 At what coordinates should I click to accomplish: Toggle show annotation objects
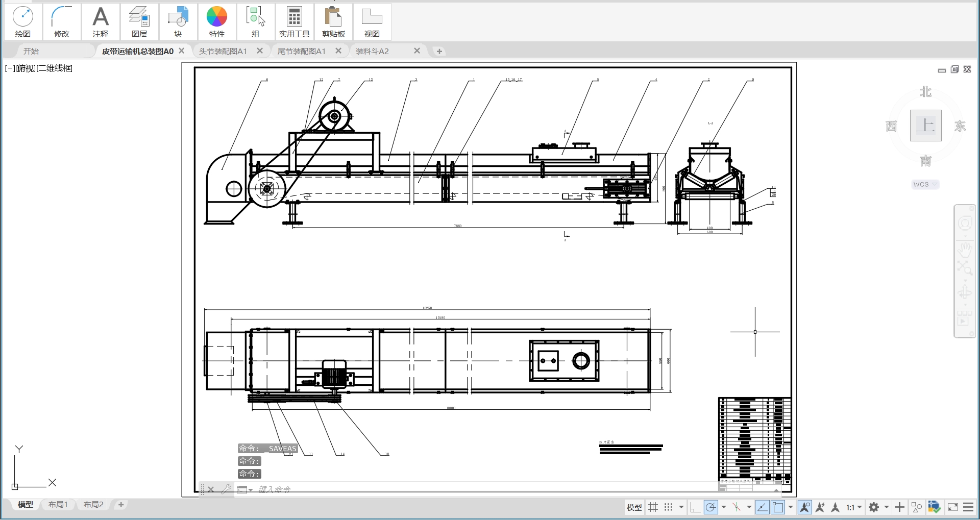point(805,507)
